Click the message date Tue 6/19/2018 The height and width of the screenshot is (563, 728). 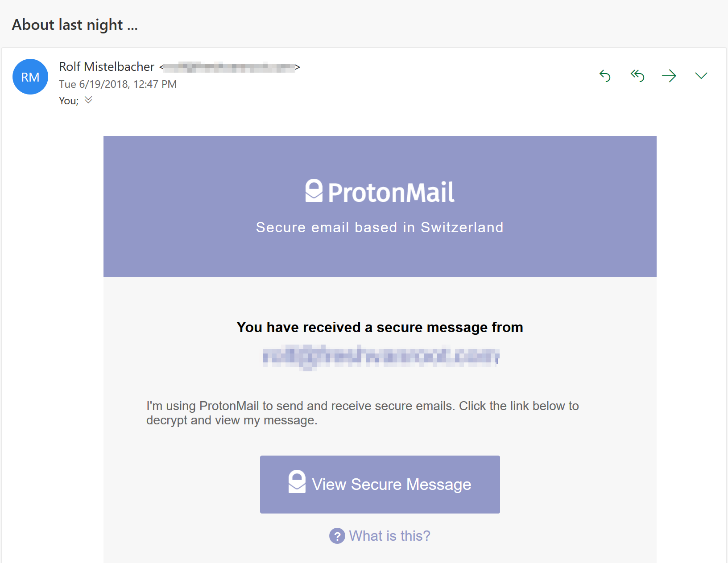click(118, 84)
